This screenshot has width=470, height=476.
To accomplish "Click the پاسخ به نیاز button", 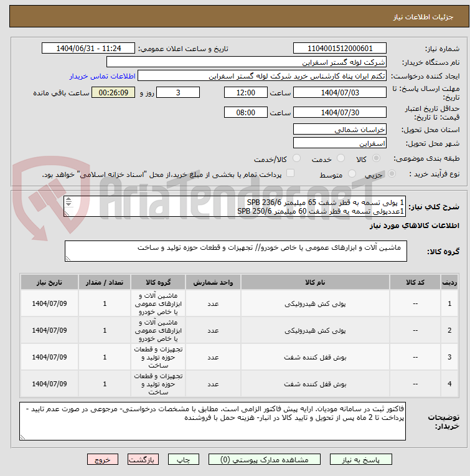I will (360, 460).
